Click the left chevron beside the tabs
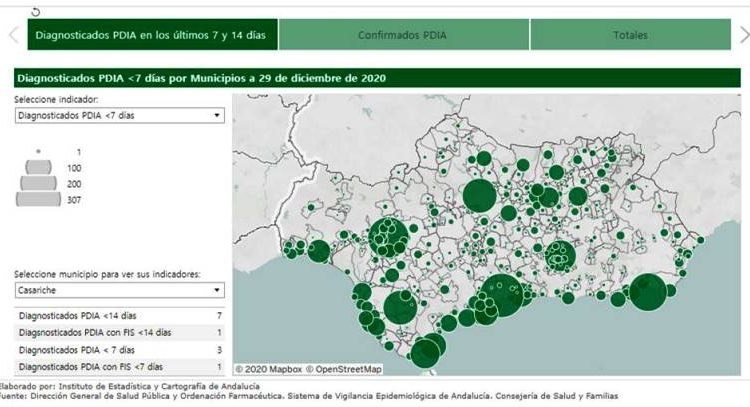The image size is (750, 407). [x=13, y=35]
